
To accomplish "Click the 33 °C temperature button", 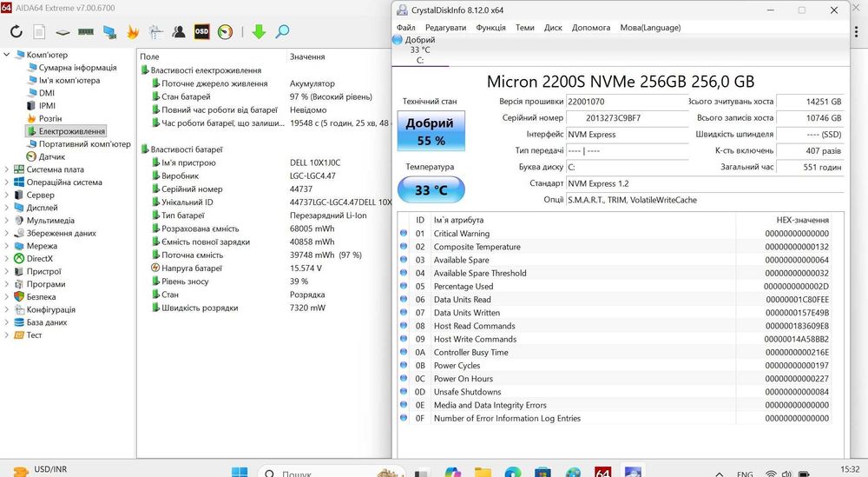I will click(431, 189).
